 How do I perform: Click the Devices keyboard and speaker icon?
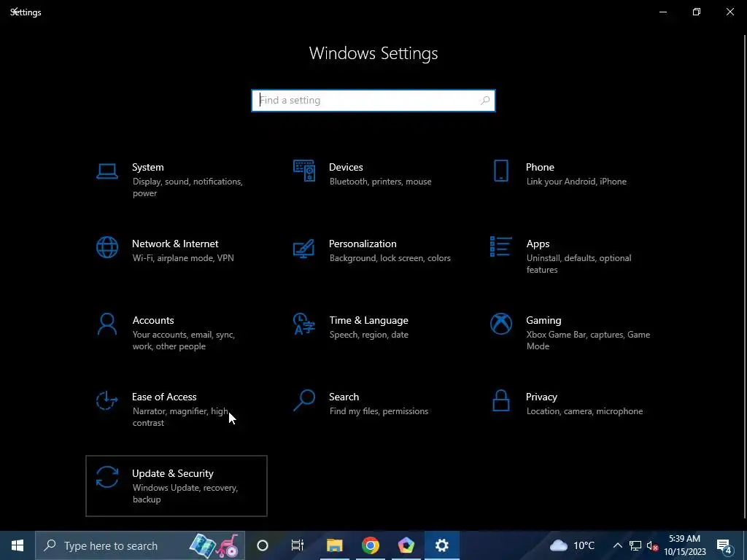[x=304, y=171]
